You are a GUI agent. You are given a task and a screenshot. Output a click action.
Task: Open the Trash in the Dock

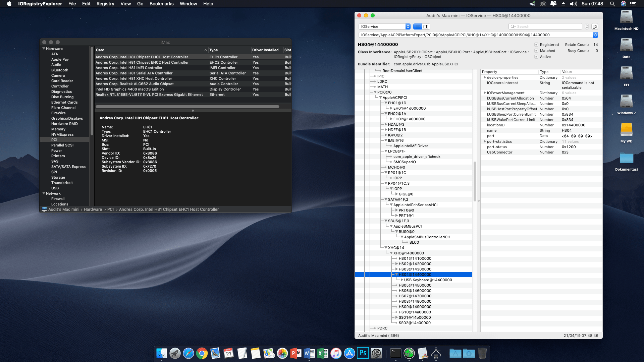point(482,353)
